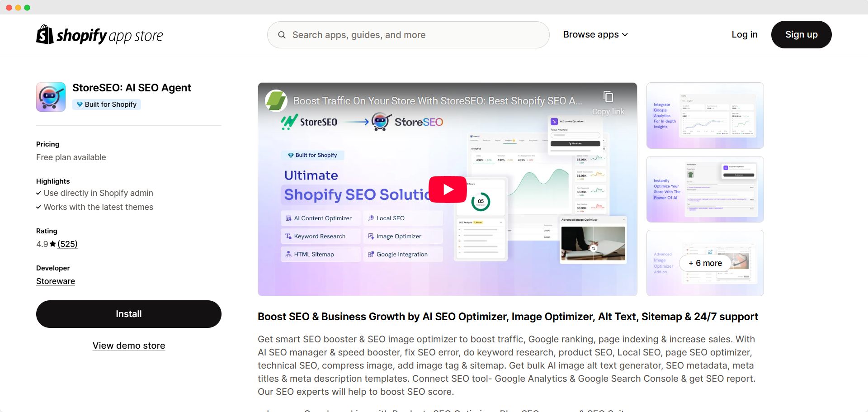Click the macOS red close window dot
Screen dimensions: 868x412
coord(9,8)
